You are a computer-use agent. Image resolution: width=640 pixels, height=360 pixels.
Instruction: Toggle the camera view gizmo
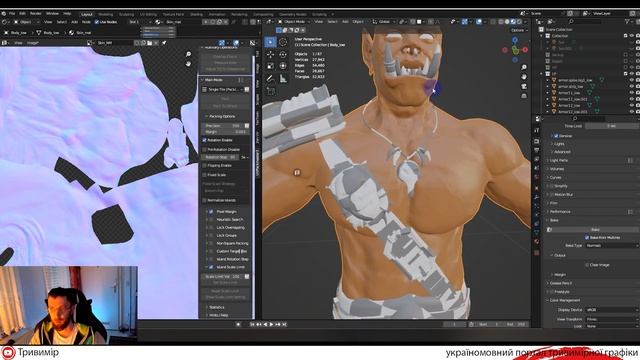coord(524,86)
